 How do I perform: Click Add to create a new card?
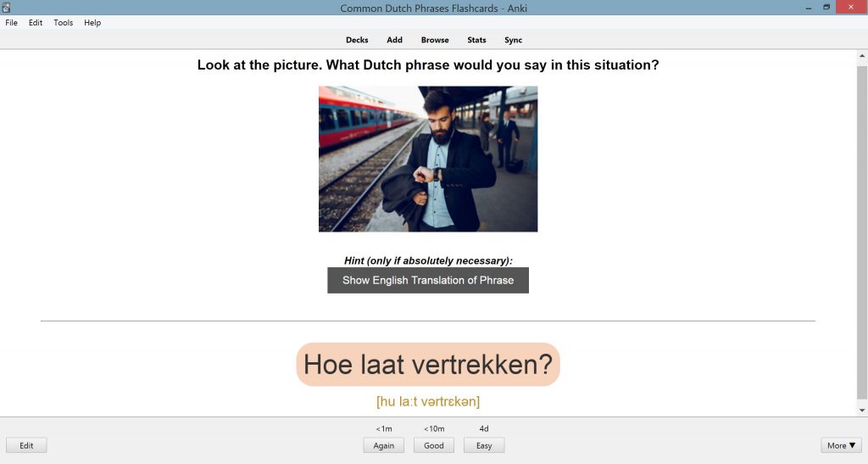[395, 40]
